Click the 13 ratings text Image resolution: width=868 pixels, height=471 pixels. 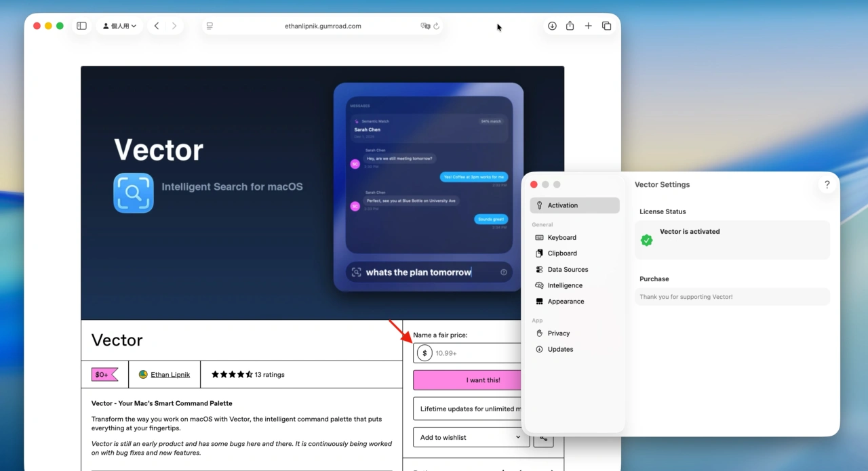point(269,374)
